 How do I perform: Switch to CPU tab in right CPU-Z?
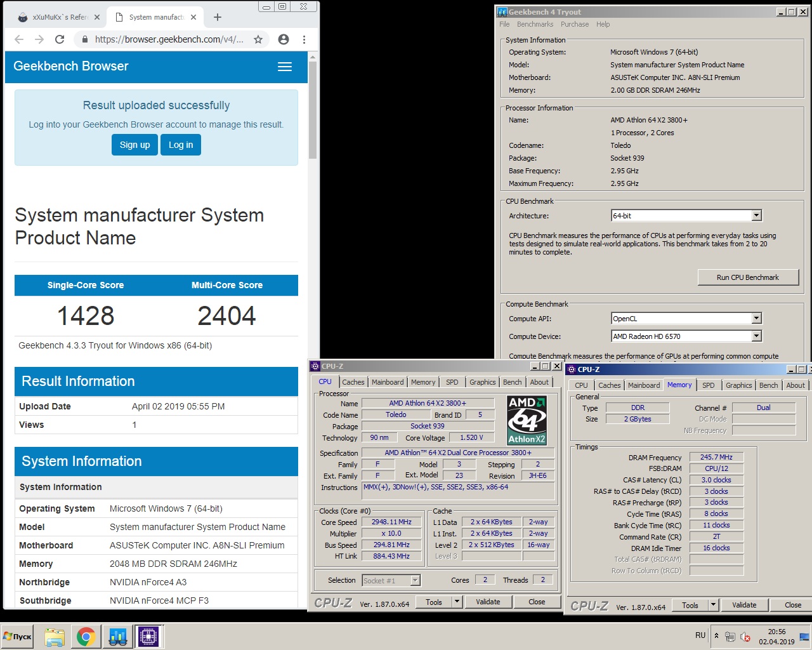pos(581,385)
